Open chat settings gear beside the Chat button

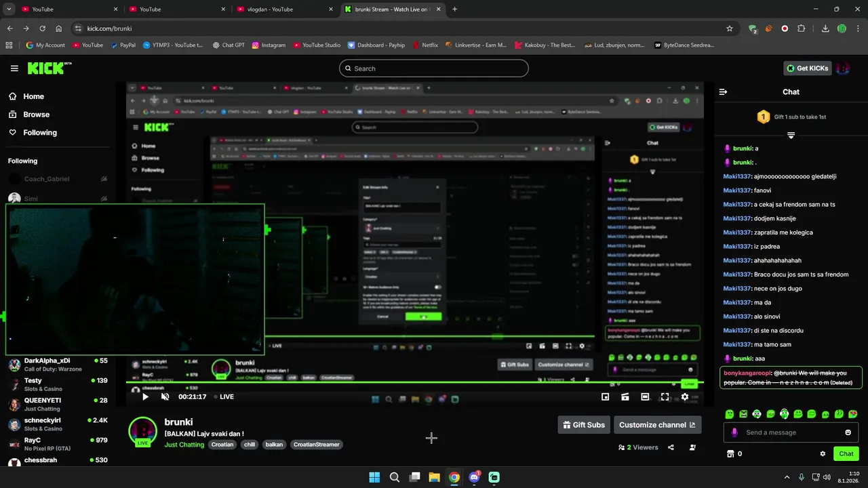[x=823, y=453]
